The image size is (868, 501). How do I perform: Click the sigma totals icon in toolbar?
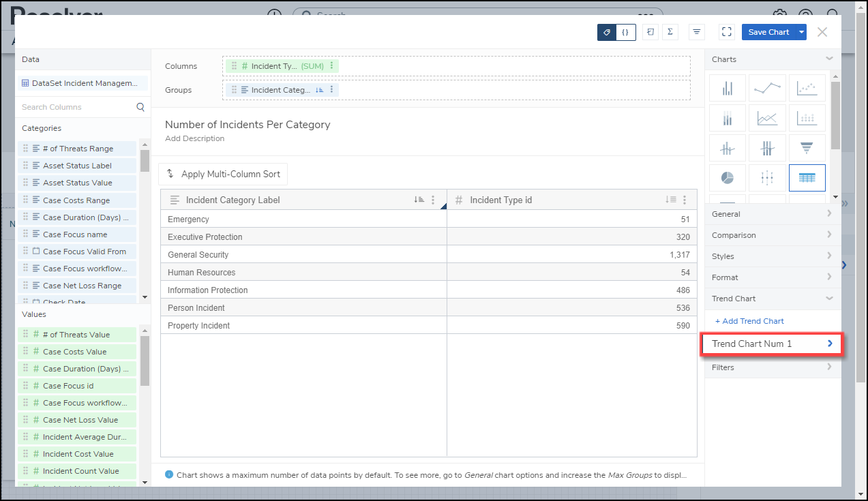pos(670,32)
